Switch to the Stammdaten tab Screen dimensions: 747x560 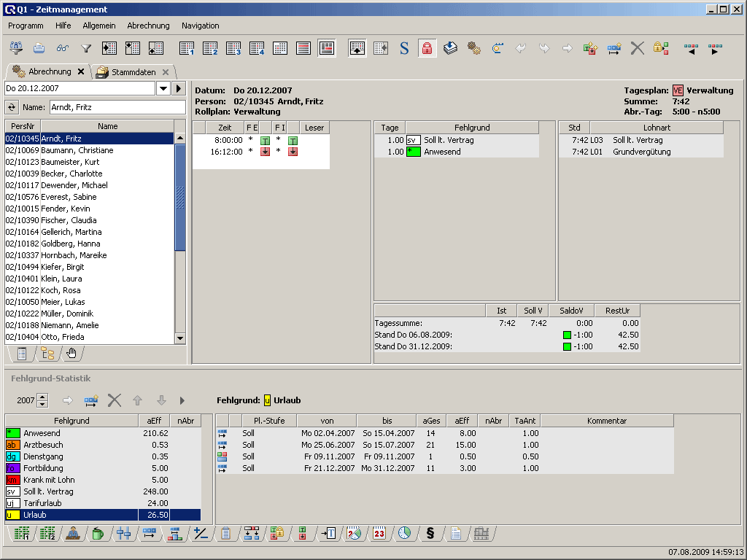(134, 71)
